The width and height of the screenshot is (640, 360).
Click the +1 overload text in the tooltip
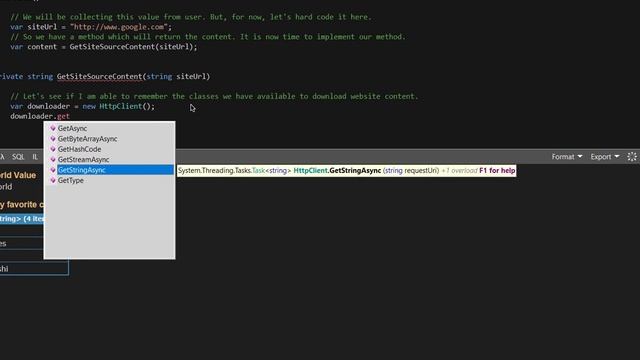pyautogui.click(x=460, y=171)
